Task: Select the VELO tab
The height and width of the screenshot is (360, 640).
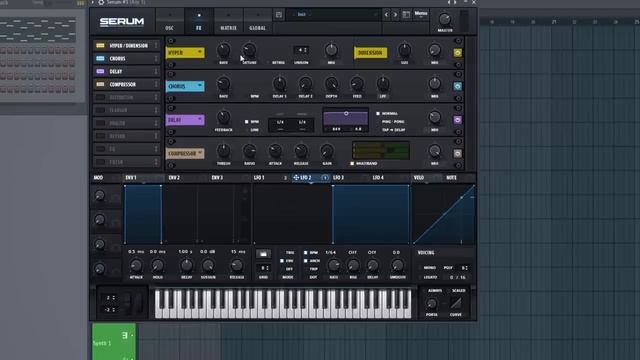Action: 419,178
